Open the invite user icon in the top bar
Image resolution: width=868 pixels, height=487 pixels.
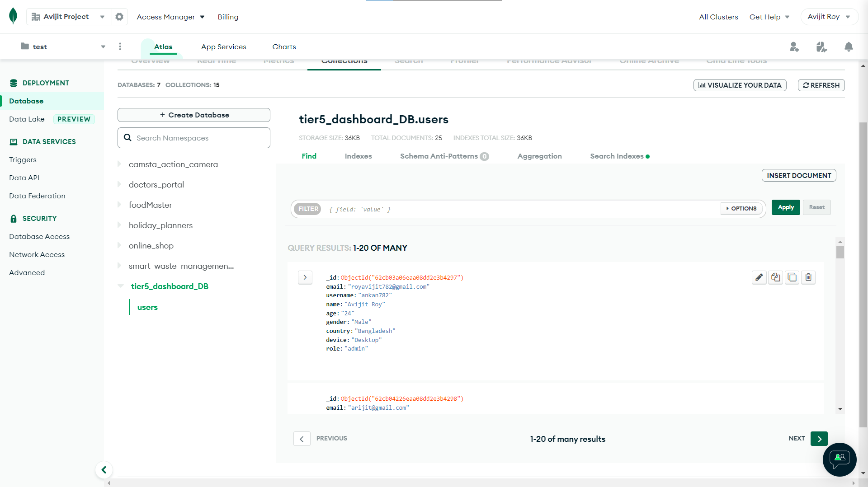[795, 47]
